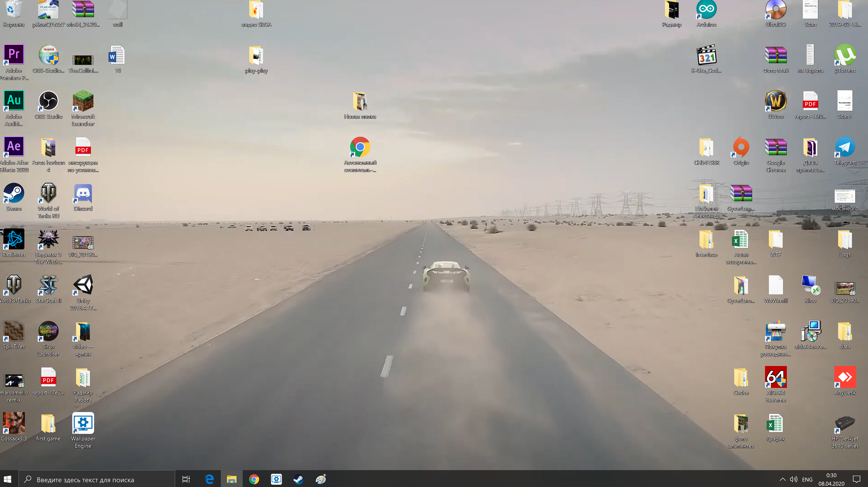The height and width of the screenshot is (487, 868).
Task: Open the taskbar clock and date
Action: pyautogui.click(x=831, y=479)
